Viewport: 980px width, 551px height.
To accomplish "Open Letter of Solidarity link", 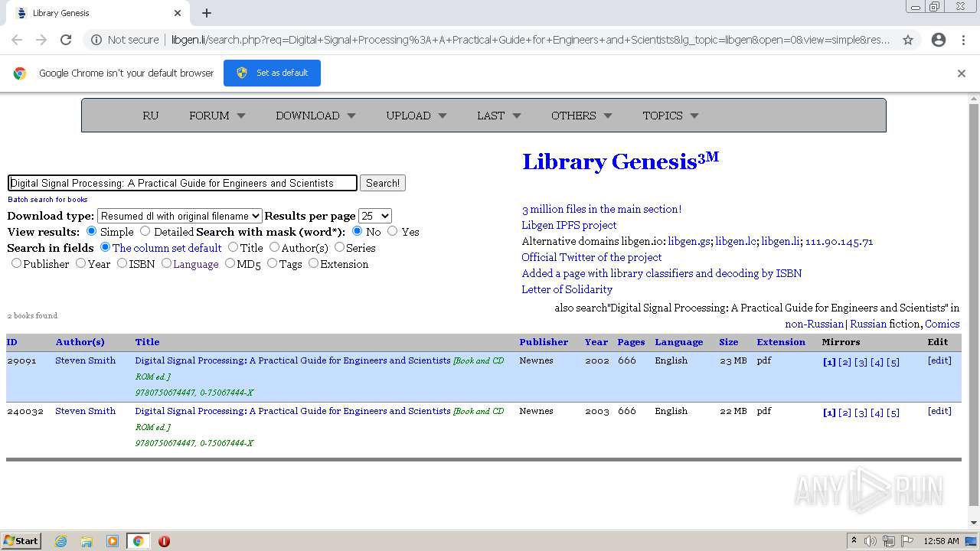I will (x=567, y=289).
